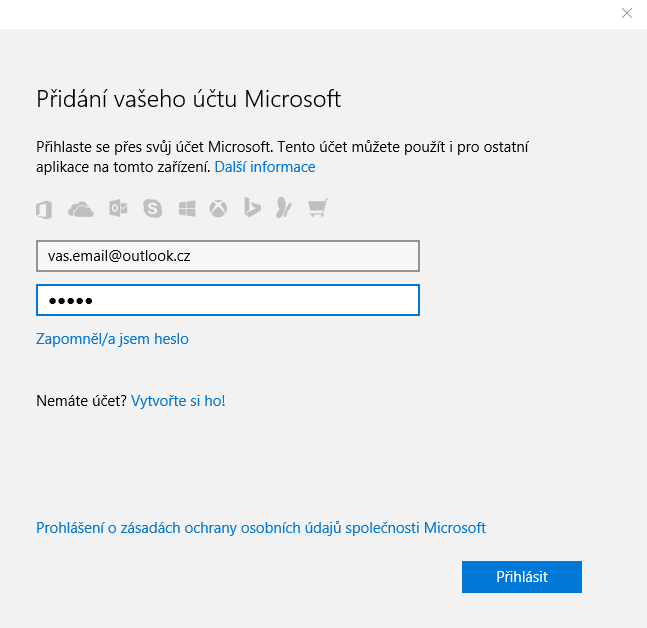Click the OneDrive cloud icon
The image size is (647, 628).
coord(81,208)
